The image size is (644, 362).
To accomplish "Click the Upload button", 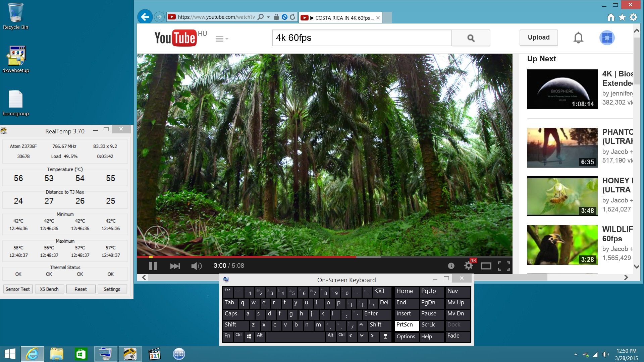I will click(x=539, y=38).
